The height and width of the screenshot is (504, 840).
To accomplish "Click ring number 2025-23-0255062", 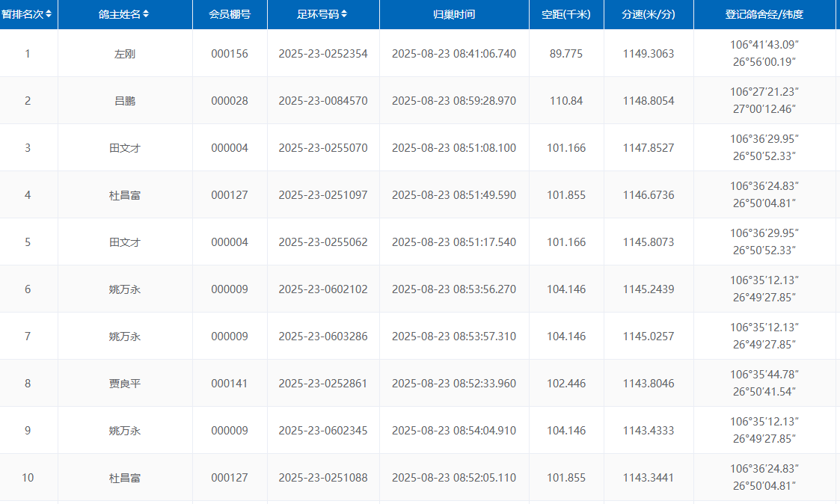I will pyautogui.click(x=322, y=242).
